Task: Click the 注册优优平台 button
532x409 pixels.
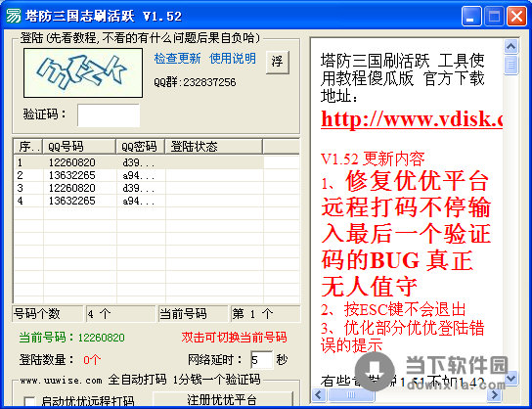Action: tap(223, 399)
